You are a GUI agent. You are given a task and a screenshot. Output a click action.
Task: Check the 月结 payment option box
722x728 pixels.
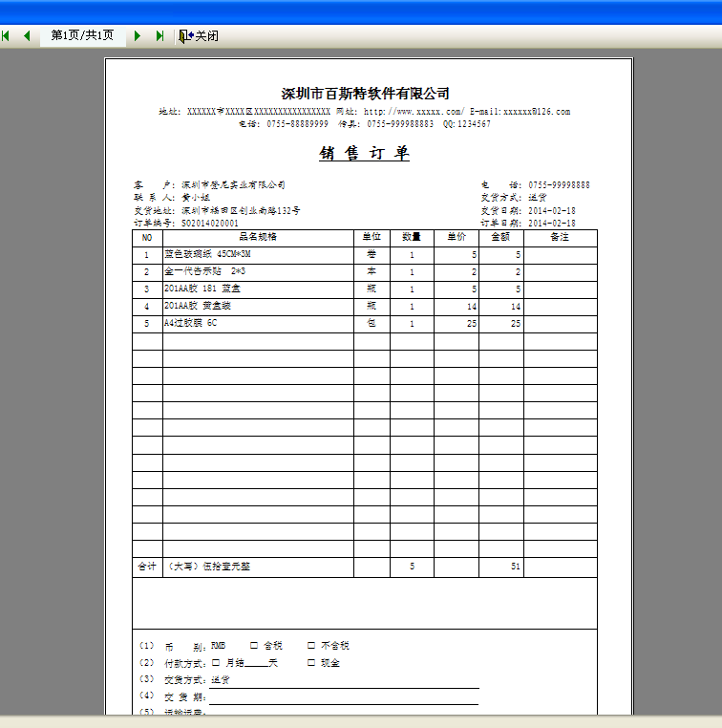pos(216,663)
